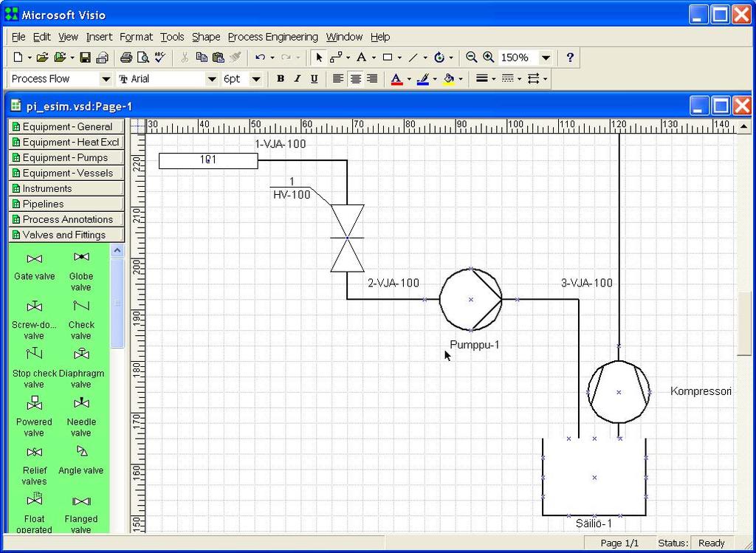Open the Equipment - Pumps stencil
Image resolution: width=756 pixels, height=553 pixels.
[66, 158]
